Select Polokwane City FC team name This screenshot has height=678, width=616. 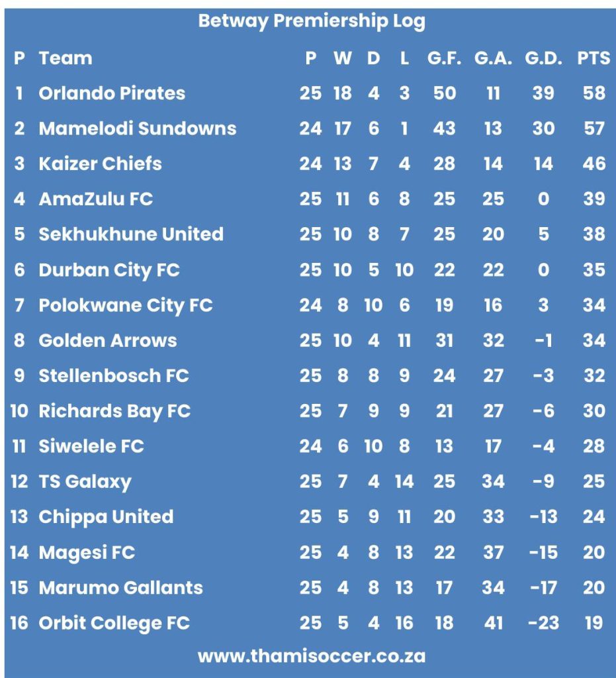pyautogui.click(x=126, y=305)
